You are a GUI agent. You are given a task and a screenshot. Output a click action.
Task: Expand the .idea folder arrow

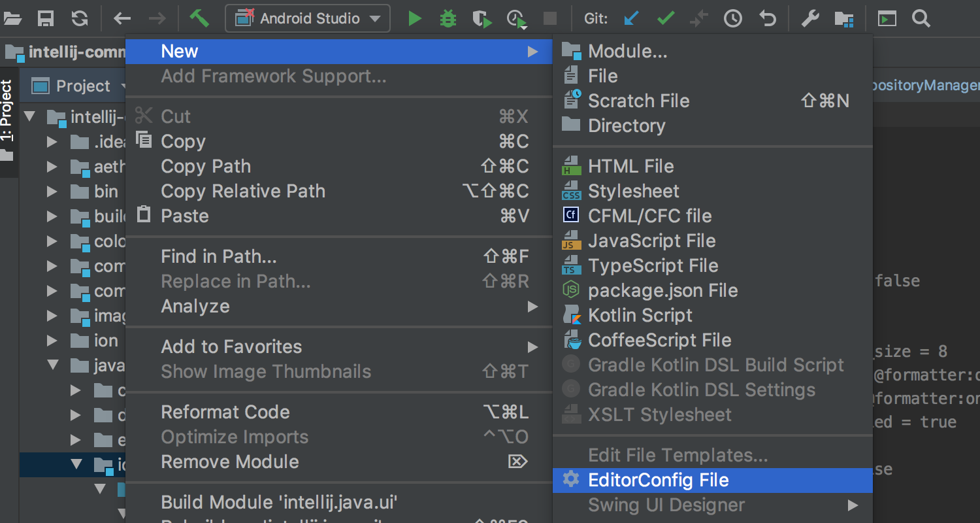pos(52,142)
